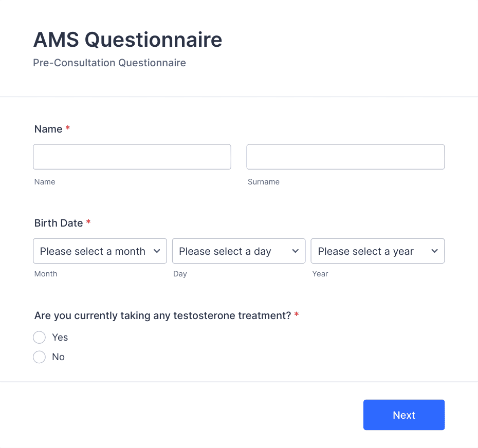Click the empty No radio circle icon

[x=39, y=357]
